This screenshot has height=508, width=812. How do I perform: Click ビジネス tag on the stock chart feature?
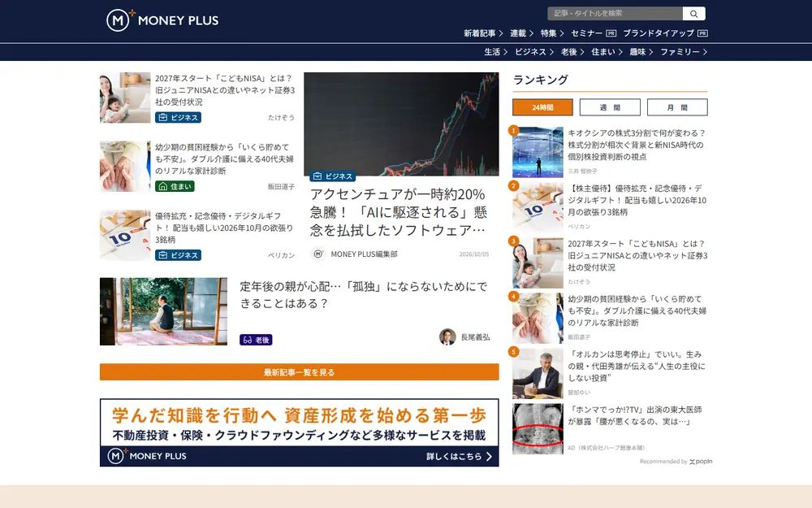332,176
